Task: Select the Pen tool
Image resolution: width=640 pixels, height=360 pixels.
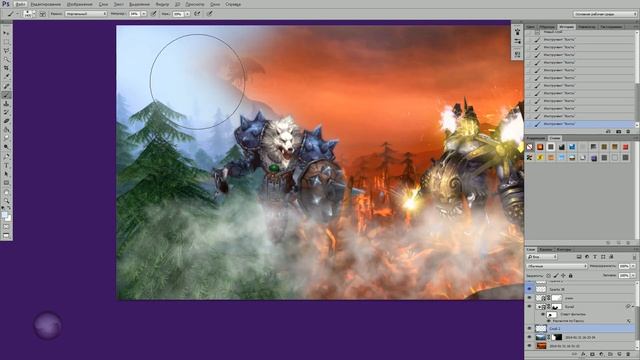Action: click(6, 155)
